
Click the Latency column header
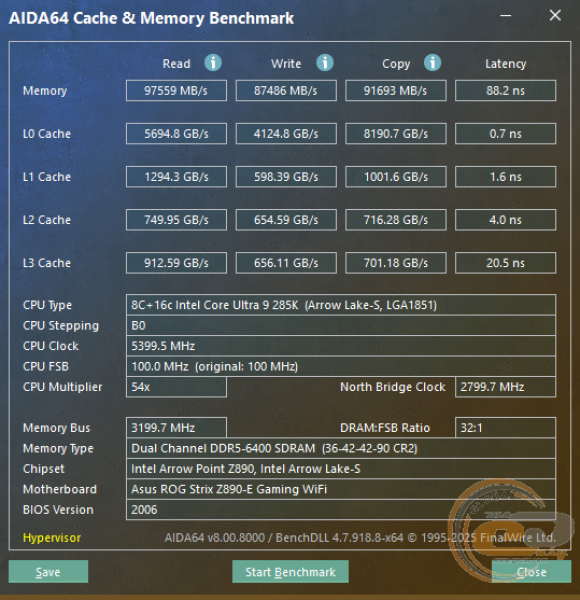(505, 64)
